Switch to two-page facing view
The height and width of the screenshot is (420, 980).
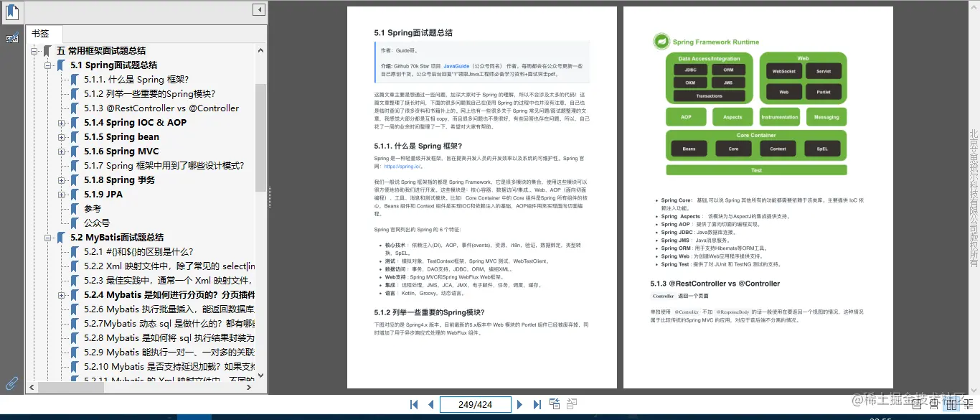click(x=951, y=405)
